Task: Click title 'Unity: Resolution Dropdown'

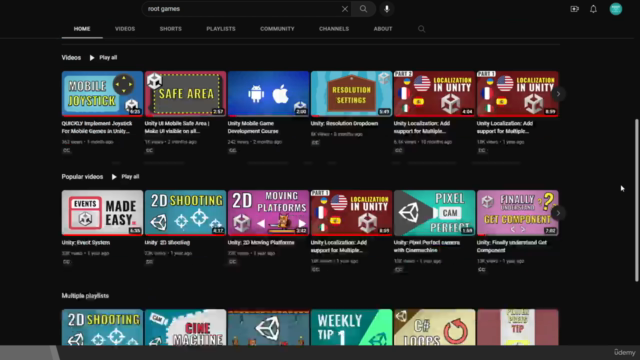Action: (x=344, y=123)
